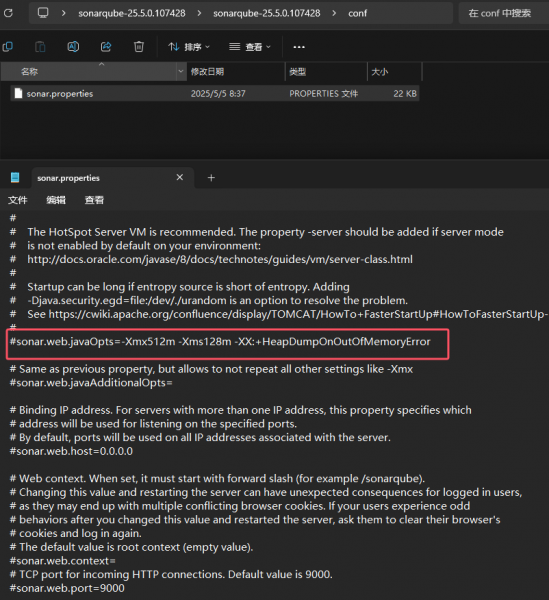Click the #sonar.web.context= line
This screenshot has height=600, width=549.
coord(62,561)
